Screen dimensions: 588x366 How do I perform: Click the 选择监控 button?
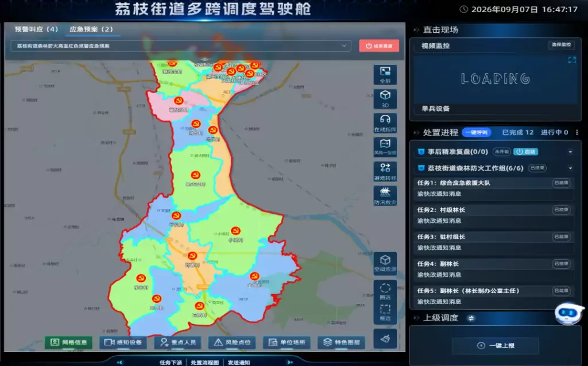561,45
